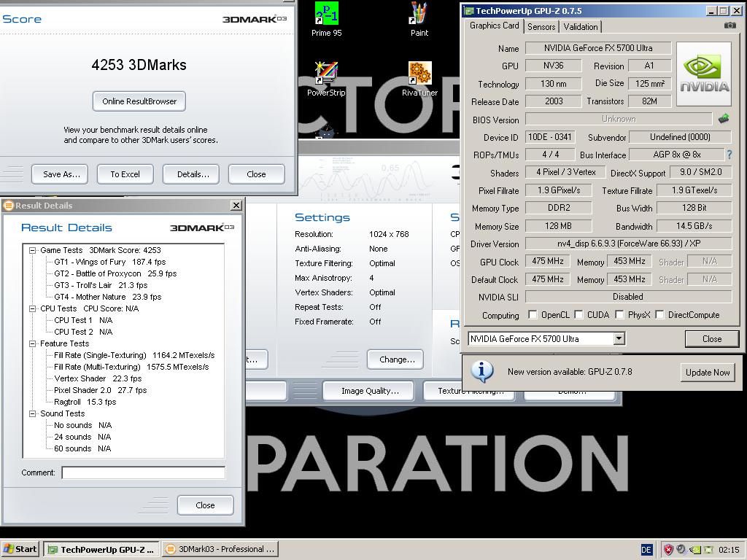Click the Driver Version field
747x560 pixels.
click(x=628, y=244)
